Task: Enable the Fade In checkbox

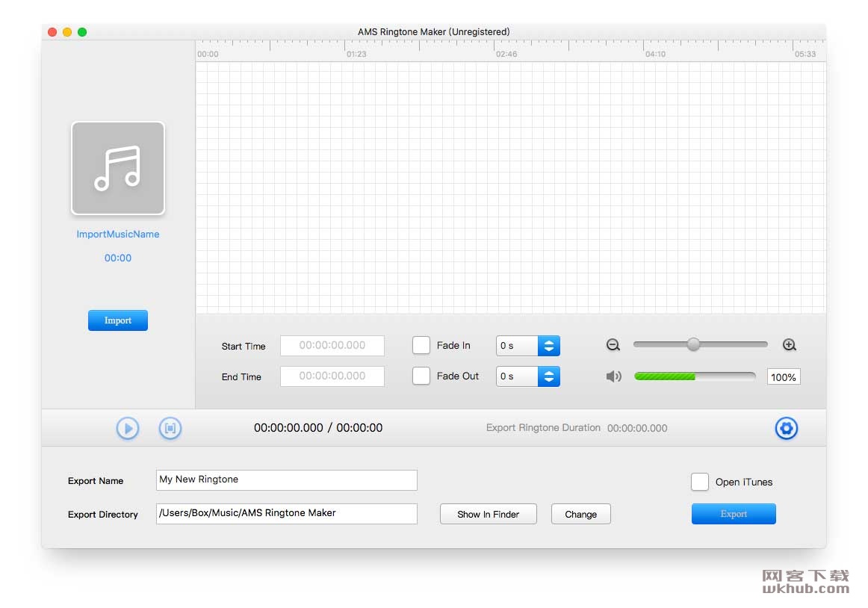Action: [421, 345]
